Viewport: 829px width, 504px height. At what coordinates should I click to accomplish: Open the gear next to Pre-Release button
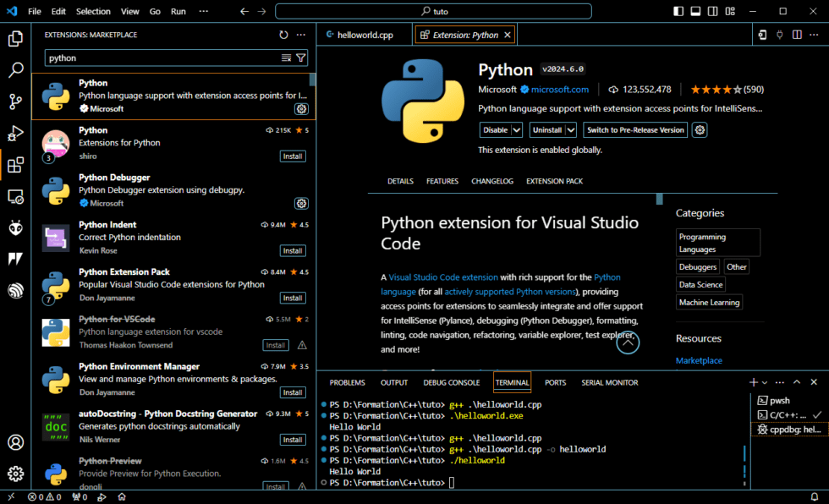pyautogui.click(x=700, y=130)
